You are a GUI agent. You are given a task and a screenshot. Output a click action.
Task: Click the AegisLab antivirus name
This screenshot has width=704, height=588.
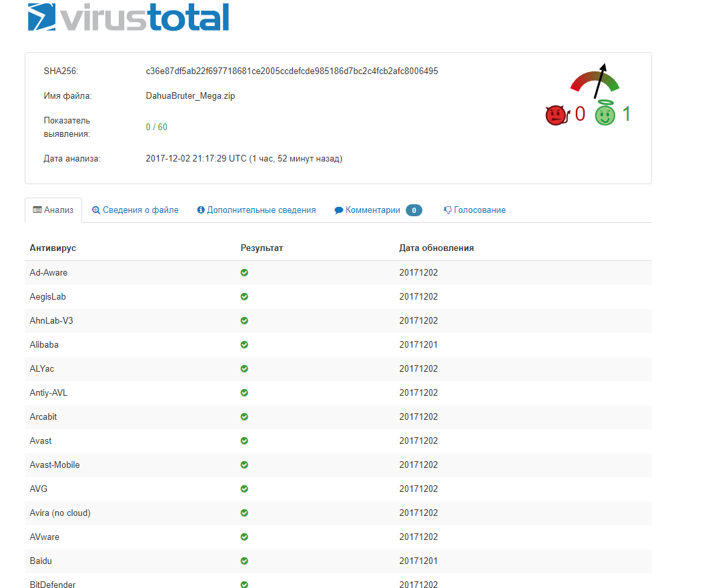click(x=47, y=296)
